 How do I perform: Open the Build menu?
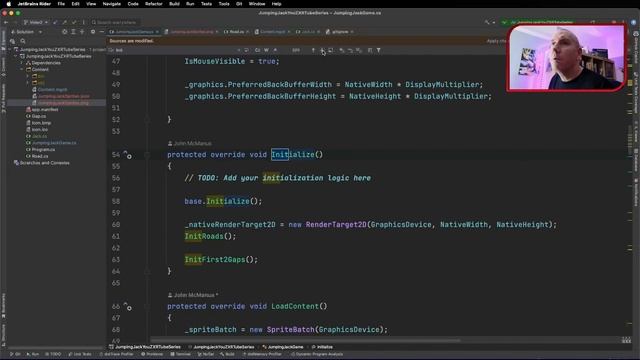pos(174,4)
